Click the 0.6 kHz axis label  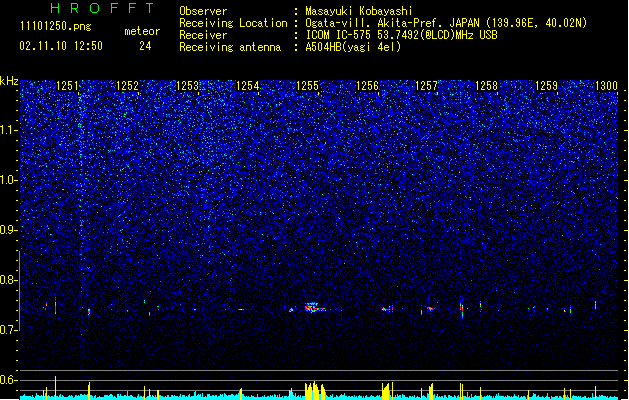click(9, 380)
